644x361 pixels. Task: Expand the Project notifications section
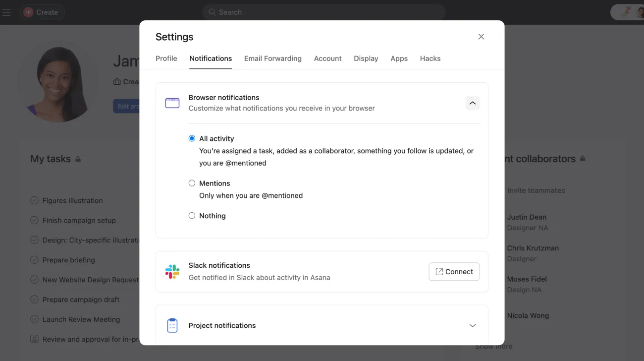(472, 325)
